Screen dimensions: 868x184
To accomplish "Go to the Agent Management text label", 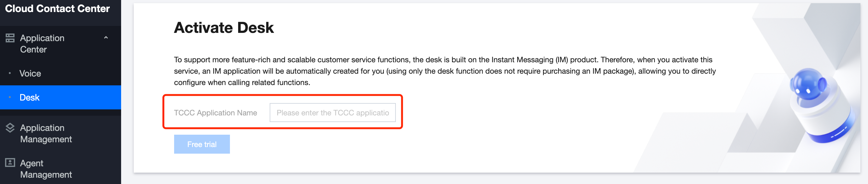I will pyautogui.click(x=46, y=169).
